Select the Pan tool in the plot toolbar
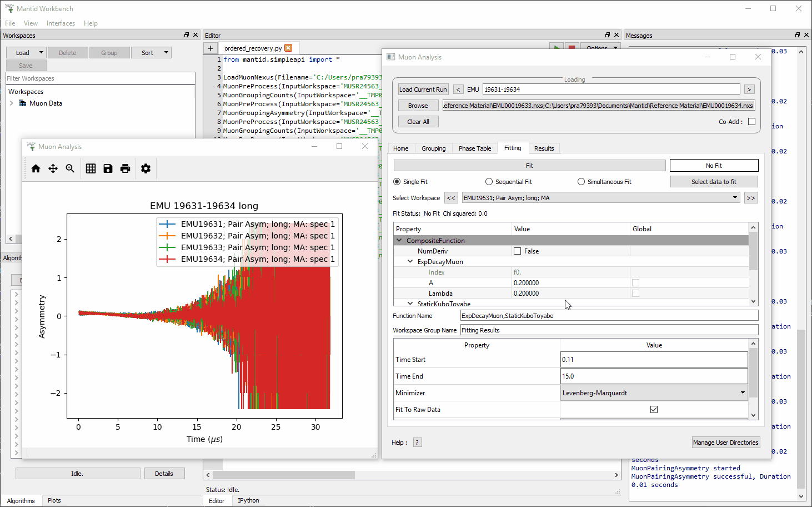Viewport: 812px width, 507px height. point(53,168)
